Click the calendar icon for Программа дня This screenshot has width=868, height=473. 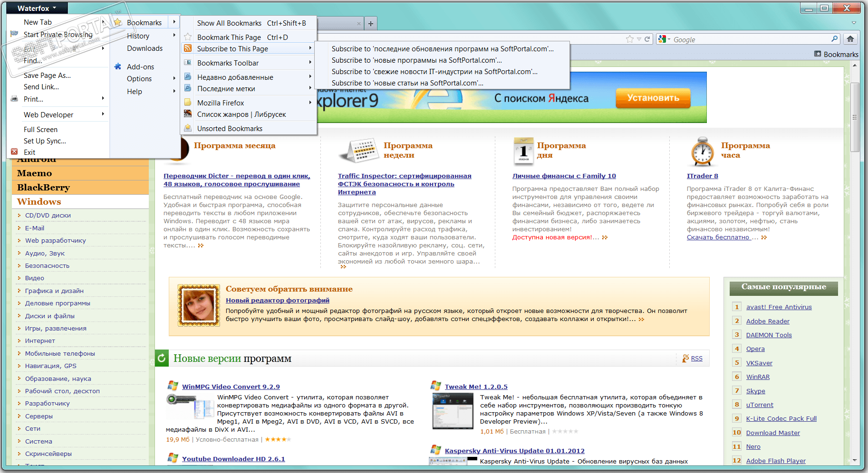(523, 151)
